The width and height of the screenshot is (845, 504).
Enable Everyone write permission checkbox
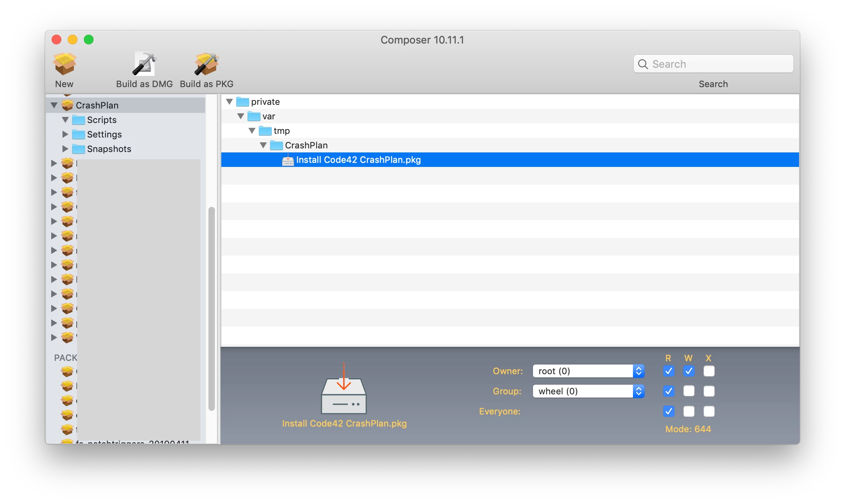[689, 411]
